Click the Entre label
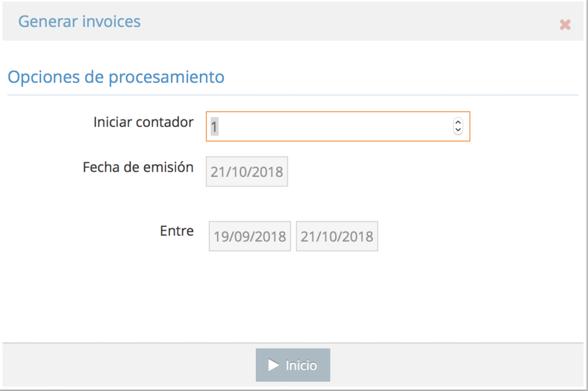 pos(176,231)
